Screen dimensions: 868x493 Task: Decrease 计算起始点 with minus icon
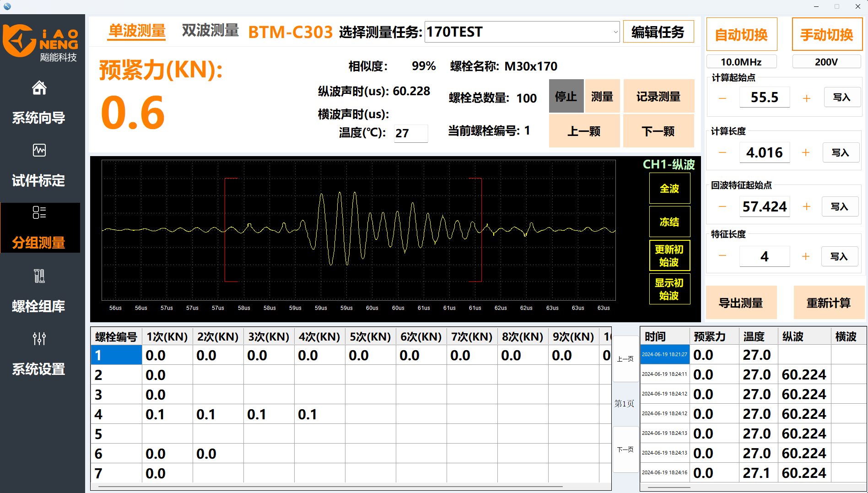[x=722, y=98]
